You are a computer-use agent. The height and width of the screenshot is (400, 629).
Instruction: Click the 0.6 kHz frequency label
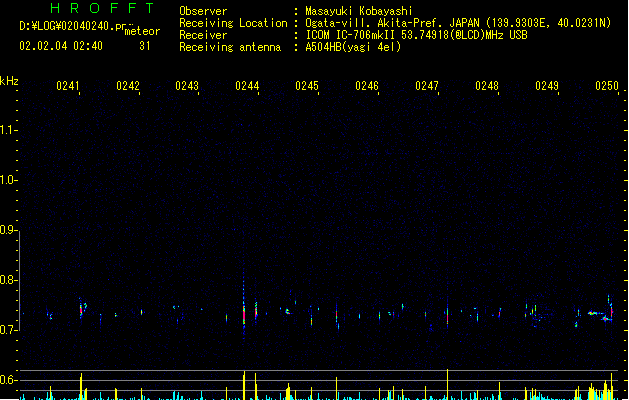click(x=7, y=380)
